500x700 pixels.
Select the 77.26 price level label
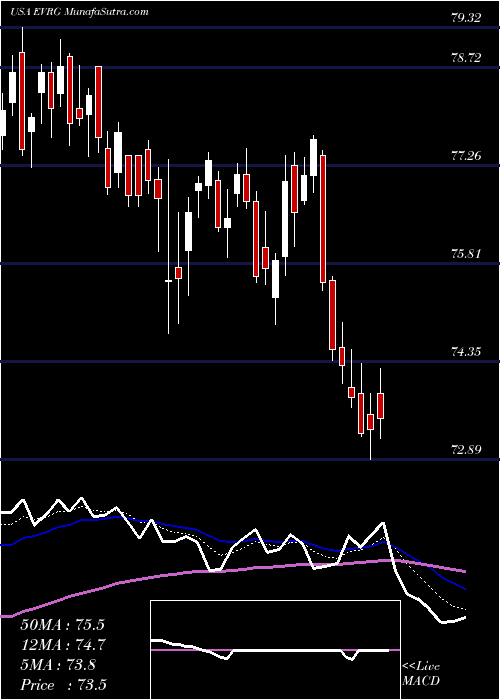[466, 156]
